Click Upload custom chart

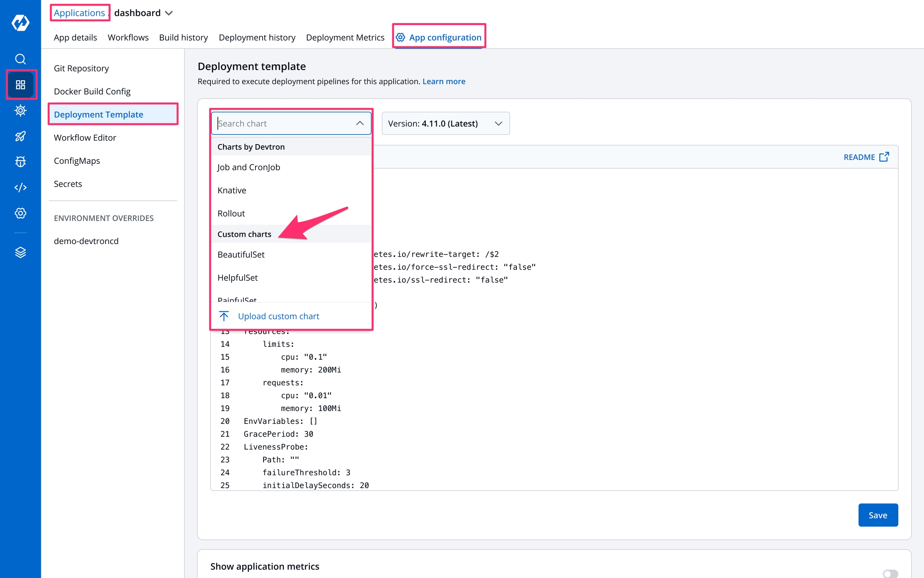click(x=278, y=316)
